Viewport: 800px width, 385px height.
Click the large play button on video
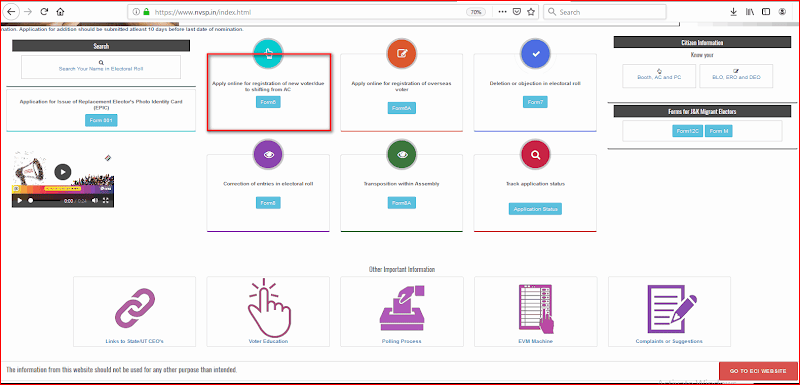pos(63,172)
